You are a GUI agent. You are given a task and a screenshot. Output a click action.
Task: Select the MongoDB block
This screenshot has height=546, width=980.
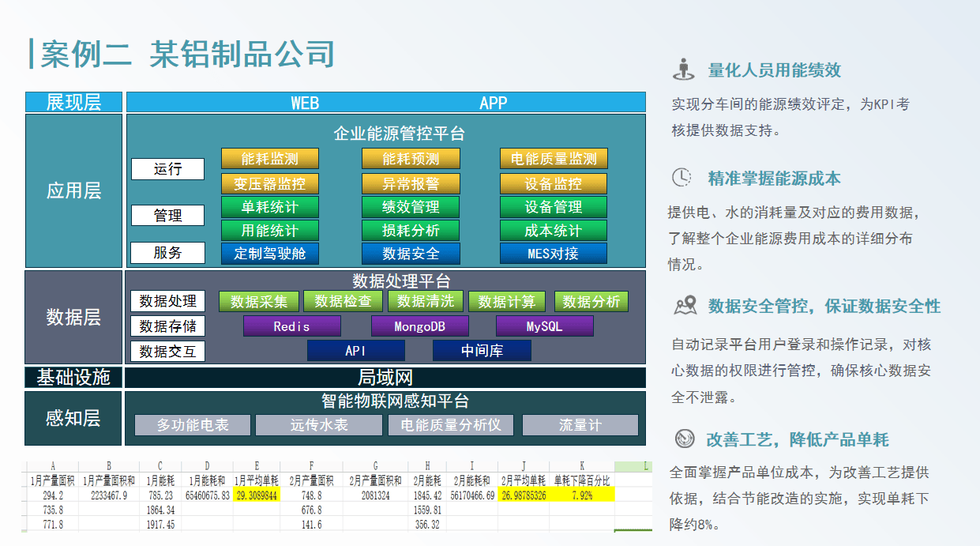(x=420, y=326)
